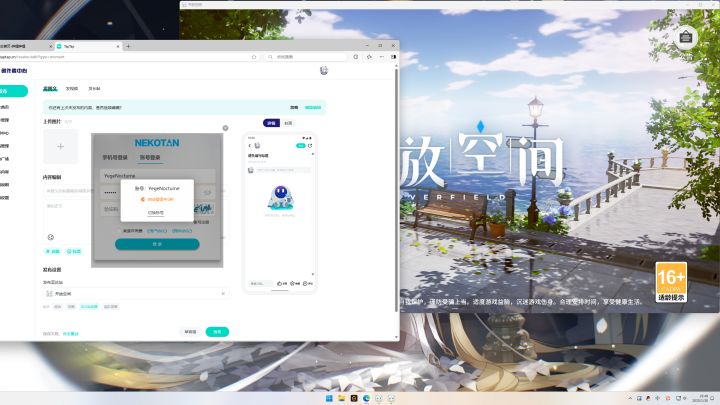Viewport: 720px width, 405px height.
Task: Click the 切换账号 link in account popup
Action: [156, 213]
